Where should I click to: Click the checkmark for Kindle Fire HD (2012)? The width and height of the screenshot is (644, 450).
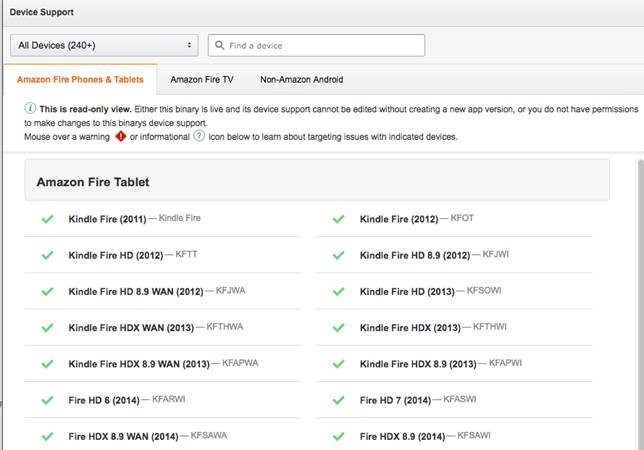[x=48, y=255]
